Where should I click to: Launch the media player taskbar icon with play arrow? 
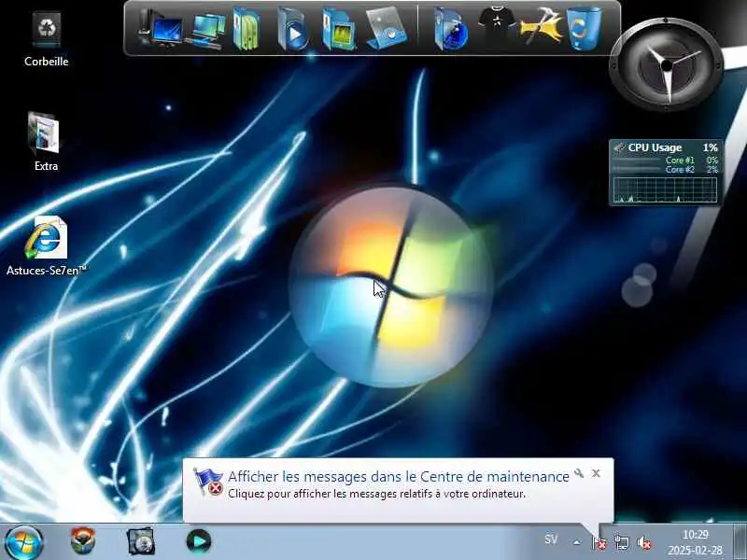(199, 541)
